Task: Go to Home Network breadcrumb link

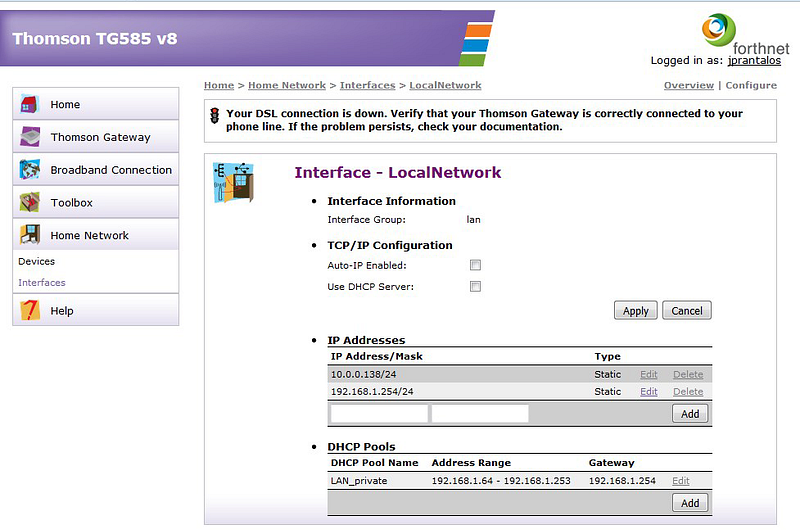Action: click(x=287, y=85)
